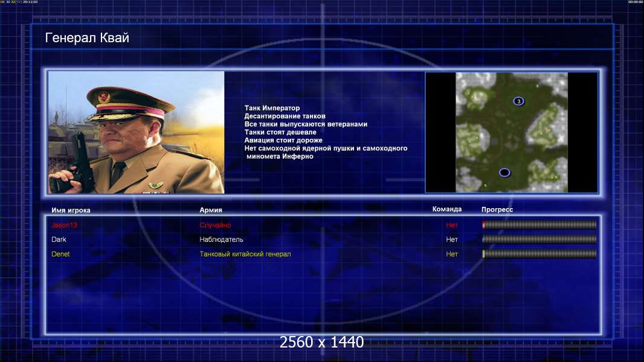
Task: Click the 'Десантирование танков' ability line
Action: pos(285,116)
